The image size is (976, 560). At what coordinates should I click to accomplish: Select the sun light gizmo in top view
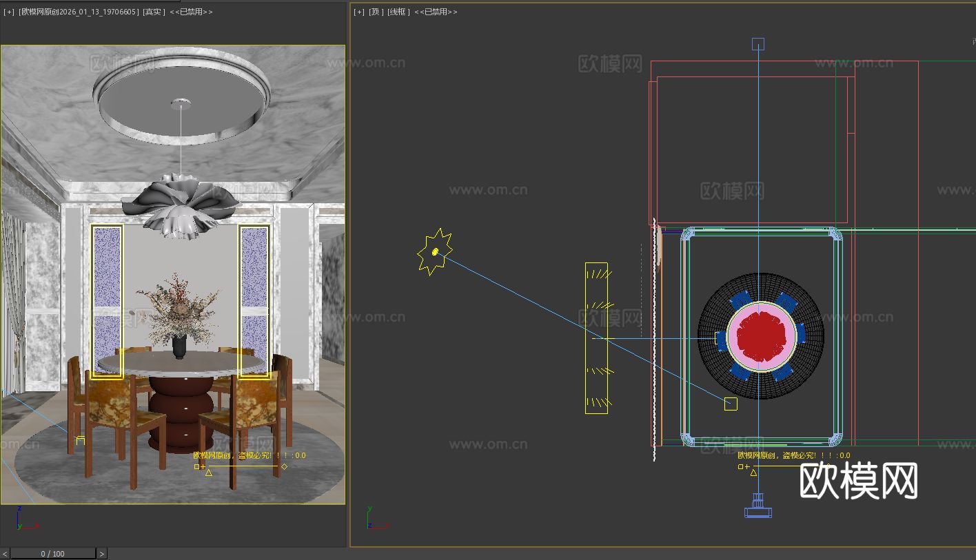point(435,253)
